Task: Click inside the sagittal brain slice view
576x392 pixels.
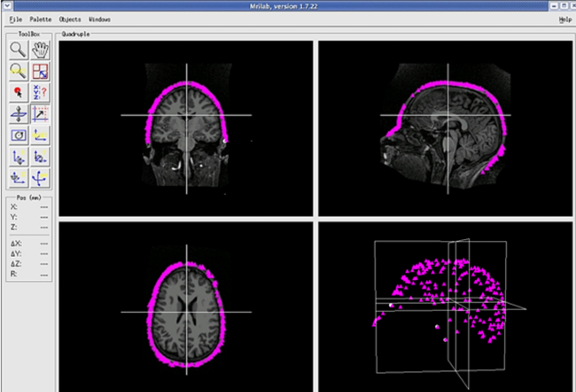Action: [x=446, y=128]
